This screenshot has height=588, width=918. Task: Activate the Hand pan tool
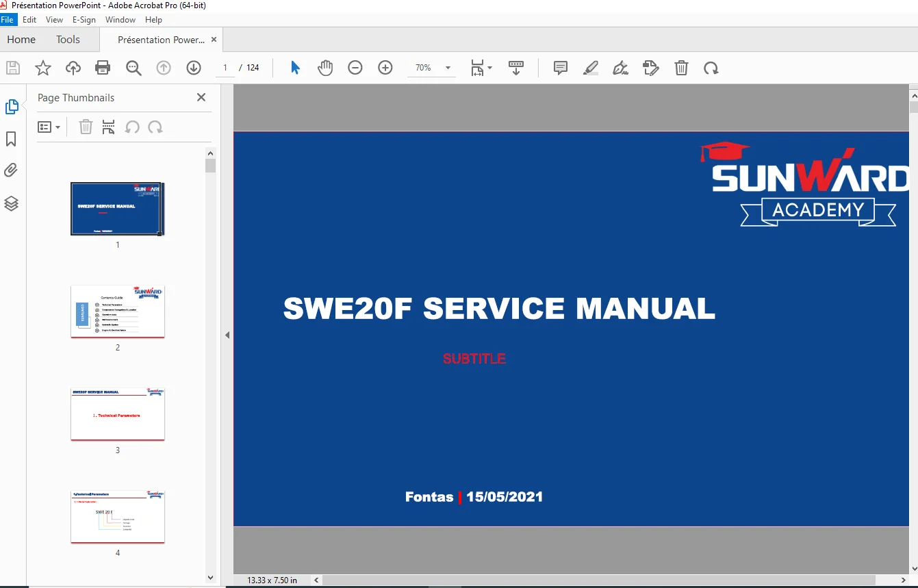pos(325,68)
